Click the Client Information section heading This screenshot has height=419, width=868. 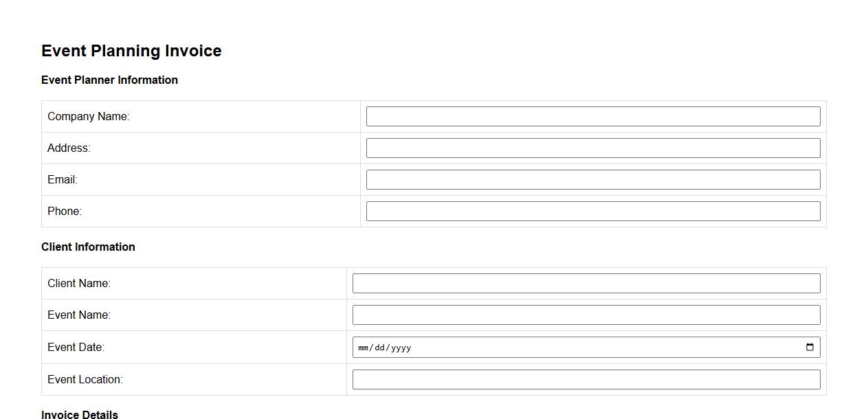coord(88,247)
